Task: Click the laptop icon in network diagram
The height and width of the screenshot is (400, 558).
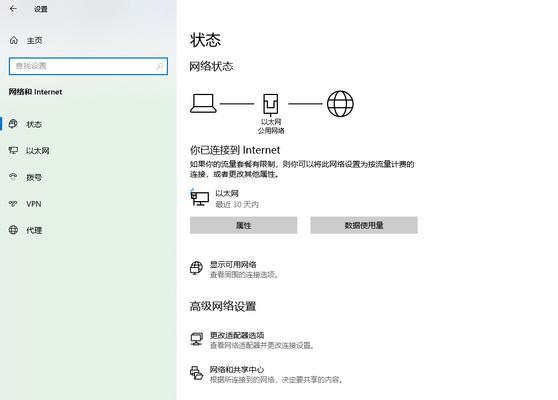Action: [x=203, y=103]
